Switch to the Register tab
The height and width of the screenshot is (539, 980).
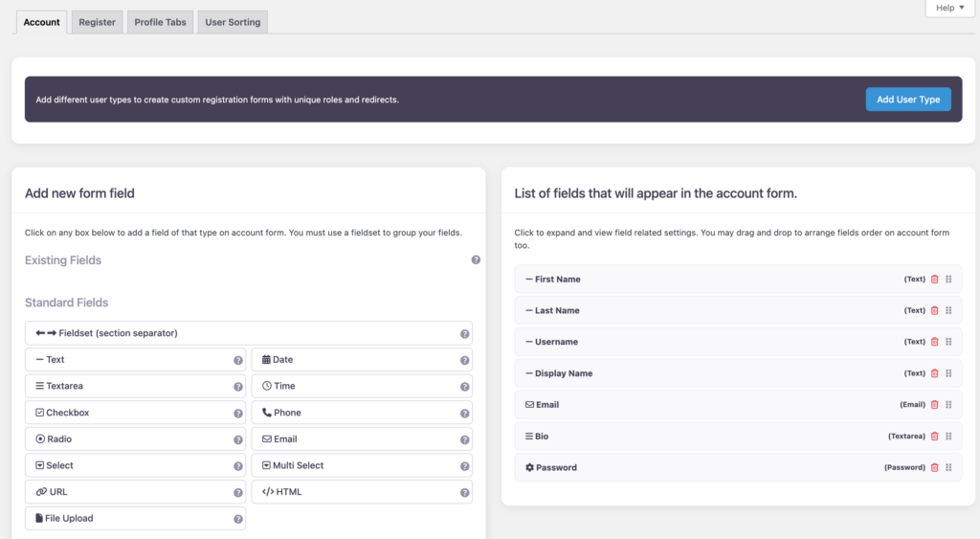click(98, 22)
